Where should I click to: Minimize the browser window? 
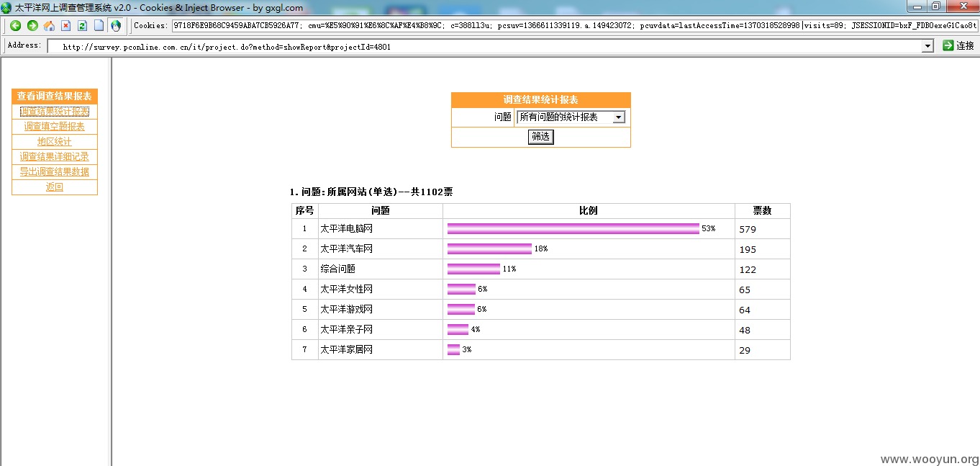click(x=916, y=6)
